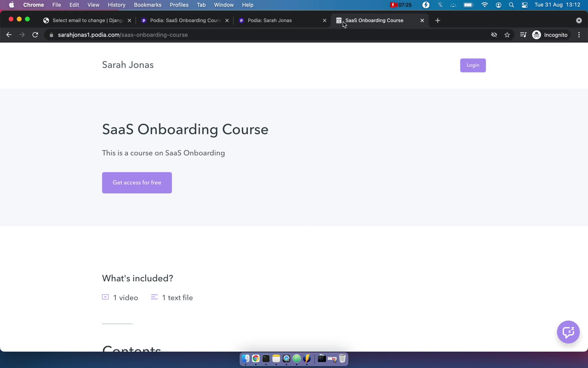Click the Podia Sarah Jonas tab icon
588x368 pixels.
tap(241, 20)
